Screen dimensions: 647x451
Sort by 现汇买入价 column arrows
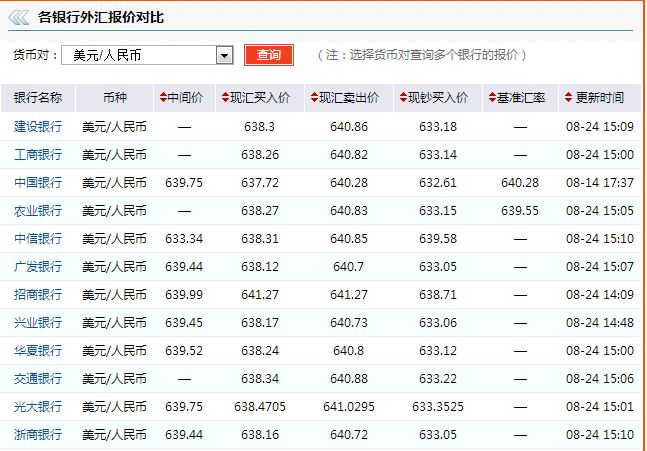click(225, 98)
